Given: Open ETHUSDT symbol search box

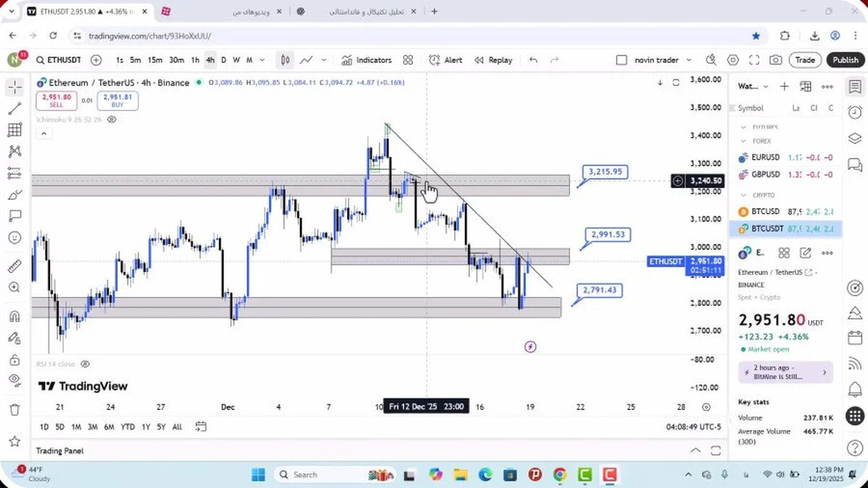Looking at the screenshot, I should (x=58, y=60).
